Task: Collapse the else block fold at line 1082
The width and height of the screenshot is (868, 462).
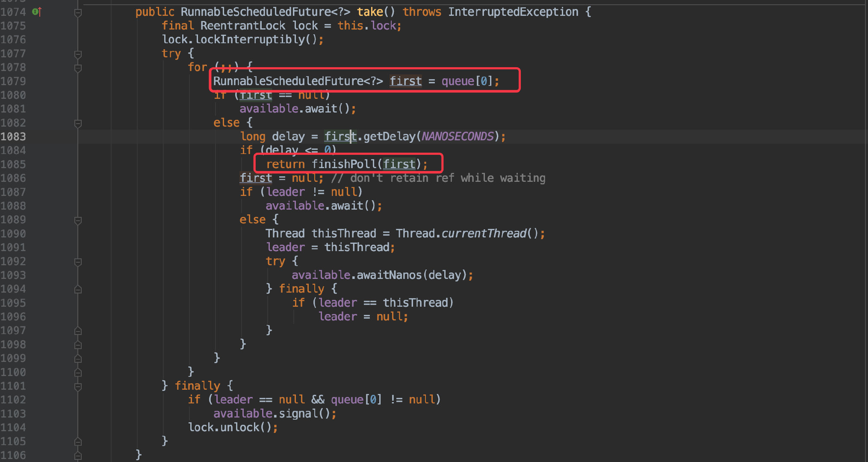Action: pos(78,124)
